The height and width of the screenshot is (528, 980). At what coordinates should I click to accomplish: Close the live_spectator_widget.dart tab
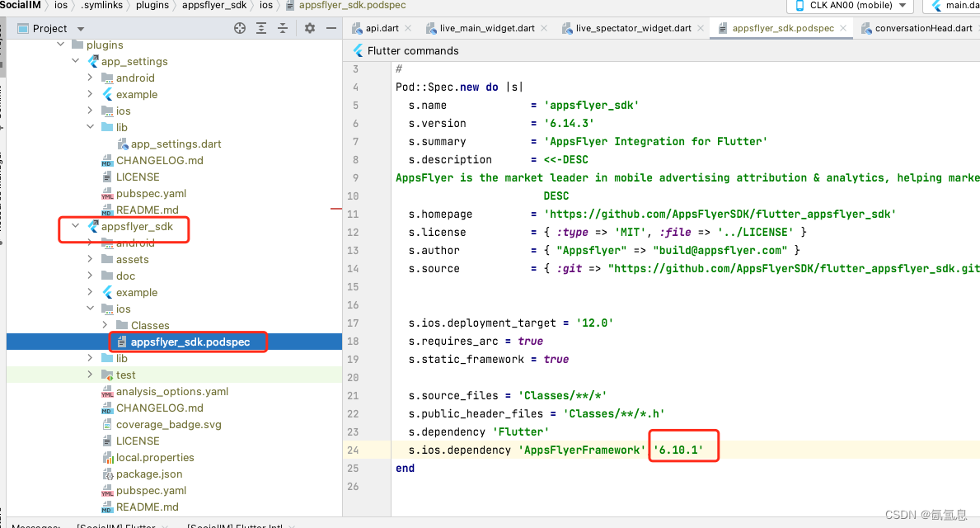tap(701, 28)
